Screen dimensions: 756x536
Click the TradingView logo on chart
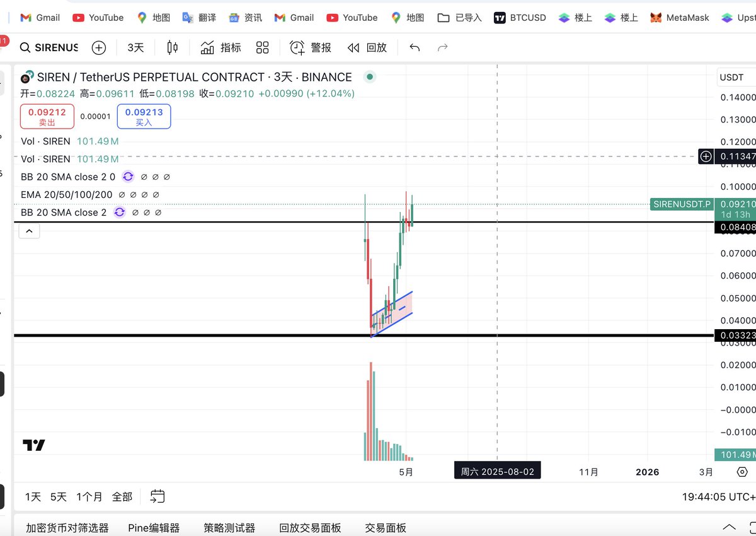(34, 445)
